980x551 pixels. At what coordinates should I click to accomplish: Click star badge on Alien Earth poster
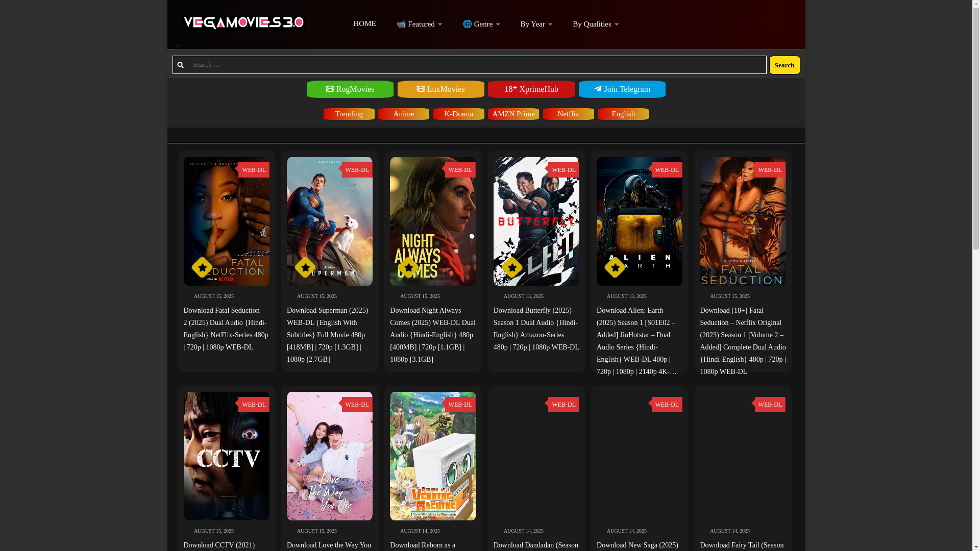coord(615,267)
